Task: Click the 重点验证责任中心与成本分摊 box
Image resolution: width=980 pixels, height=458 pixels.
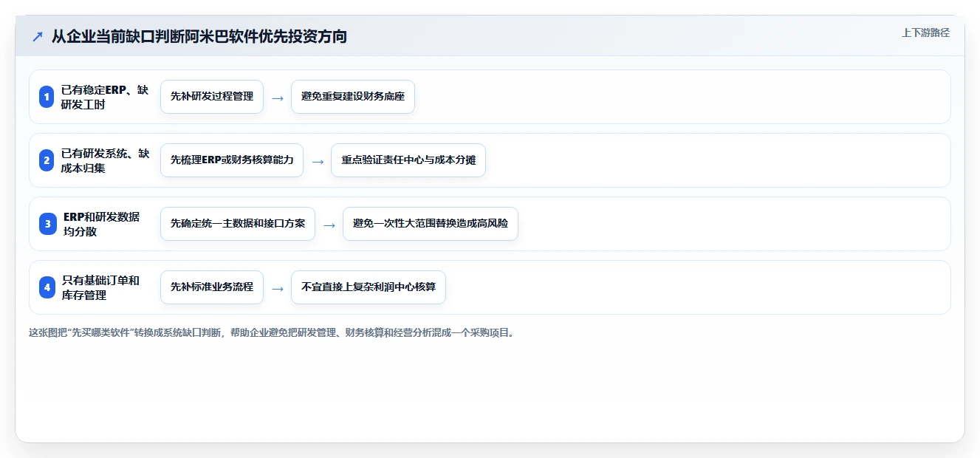Action: pos(408,160)
